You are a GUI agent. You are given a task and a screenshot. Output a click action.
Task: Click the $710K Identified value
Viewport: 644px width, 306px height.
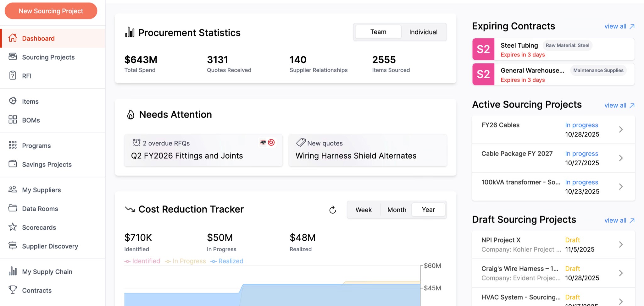tap(138, 238)
